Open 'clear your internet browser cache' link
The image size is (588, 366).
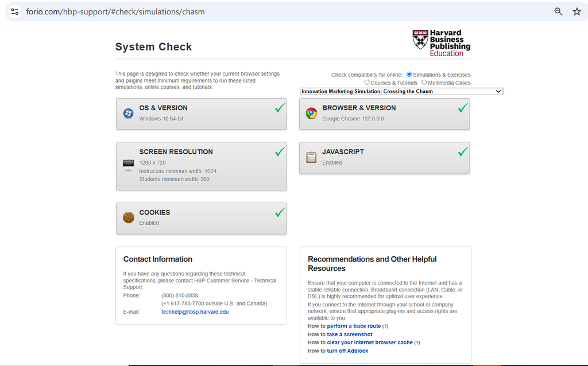click(370, 342)
